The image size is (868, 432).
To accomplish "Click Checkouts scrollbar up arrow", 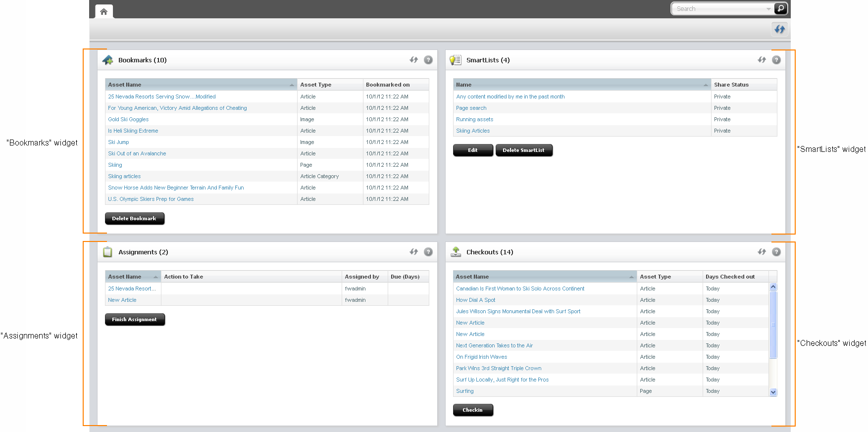I will coord(773,287).
